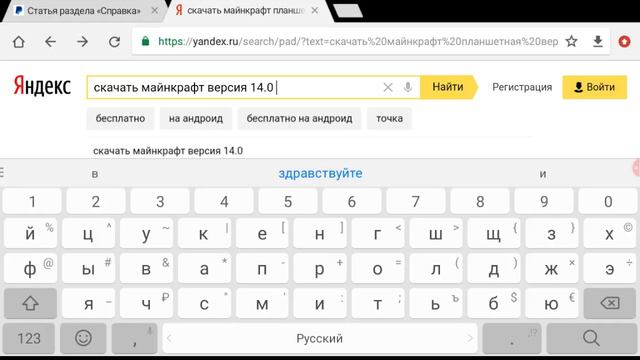Viewport: 640px width, 360px height.
Task: Tap the letter key п
Action: [262, 269]
